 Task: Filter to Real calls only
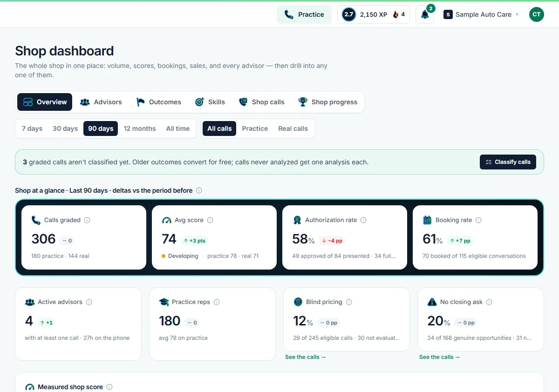click(293, 128)
